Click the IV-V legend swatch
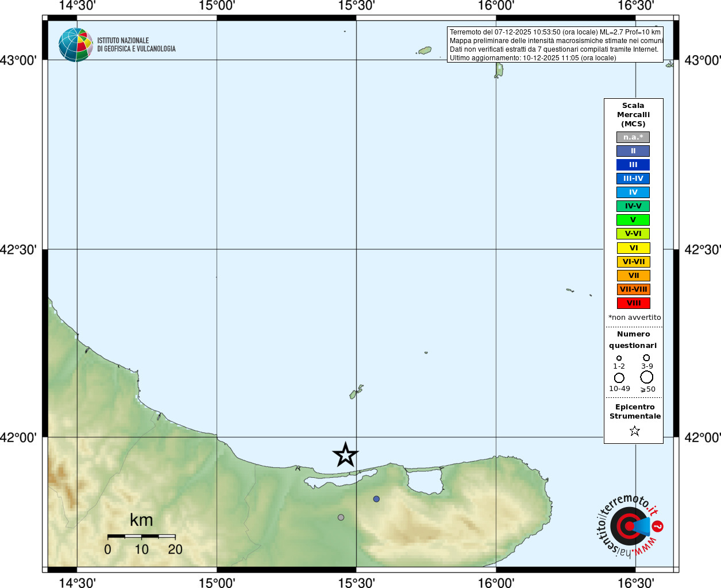Image resolution: width=721 pixels, height=588 pixels. (633, 206)
